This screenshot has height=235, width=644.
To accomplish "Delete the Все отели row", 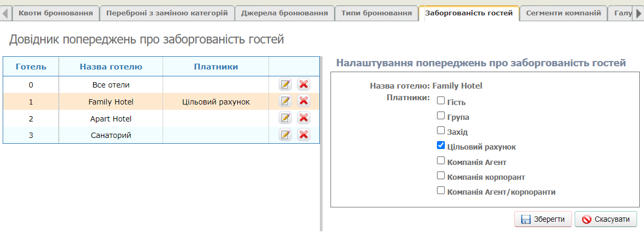I will [303, 84].
